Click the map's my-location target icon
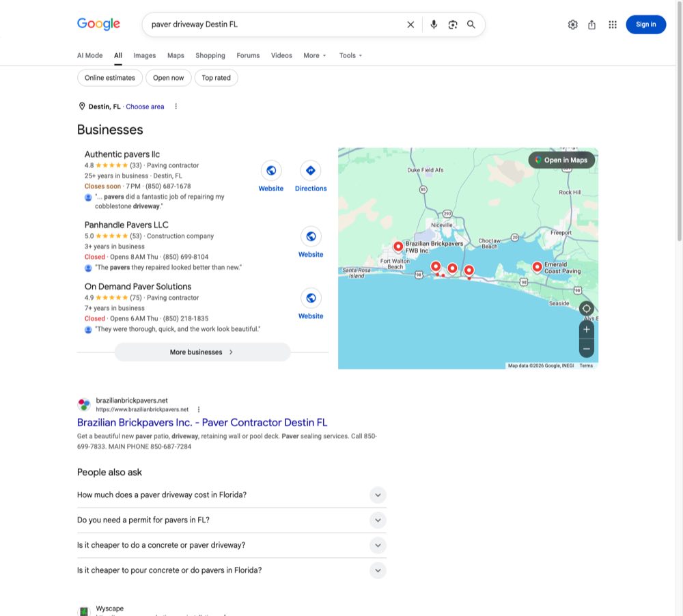 pyautogui.click(x=586, y=309)
